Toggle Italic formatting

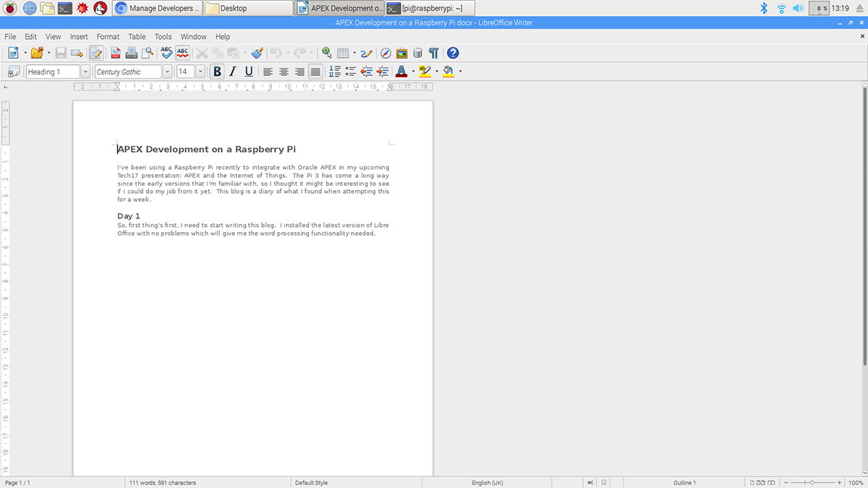pyautogui.click(x=233, y=72)
